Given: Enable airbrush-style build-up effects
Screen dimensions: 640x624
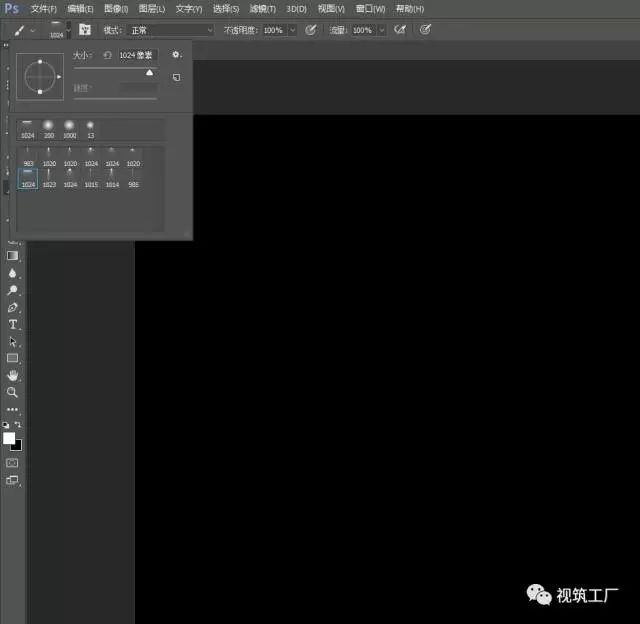Looking at the screenshot, I should click(x=400, y=30).
